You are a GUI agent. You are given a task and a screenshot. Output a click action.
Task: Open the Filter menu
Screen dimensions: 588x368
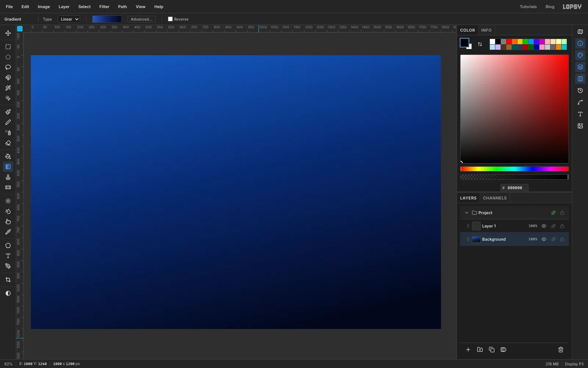104,7
